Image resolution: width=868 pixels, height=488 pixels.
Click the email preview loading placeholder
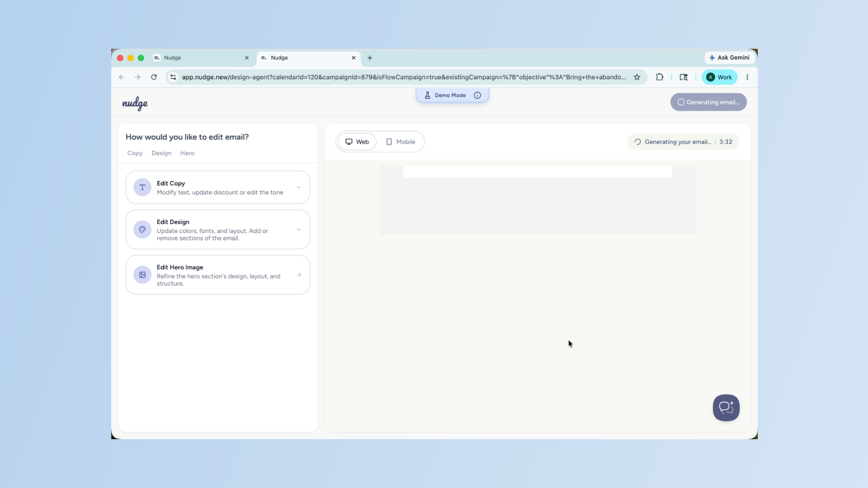[x=538, y=199]
